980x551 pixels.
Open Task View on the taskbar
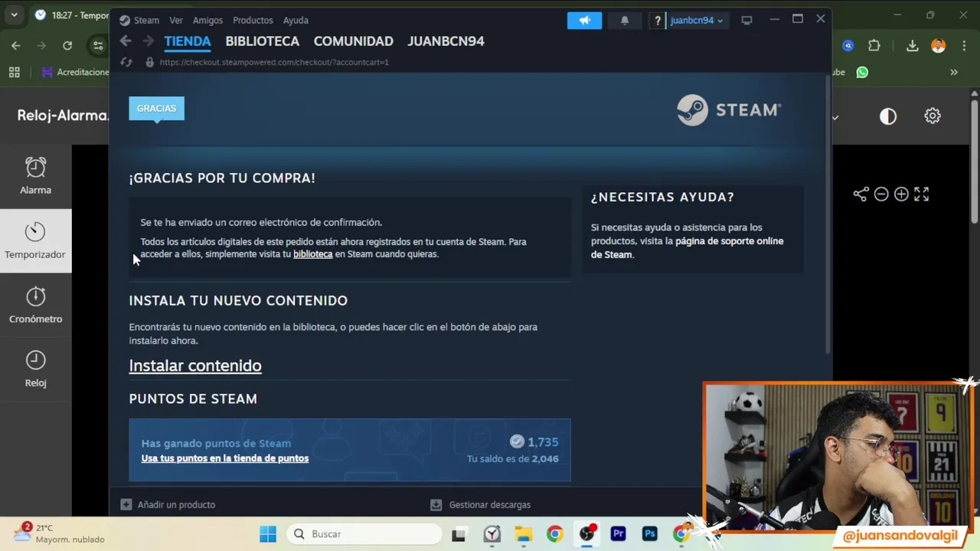coord(459,534)
